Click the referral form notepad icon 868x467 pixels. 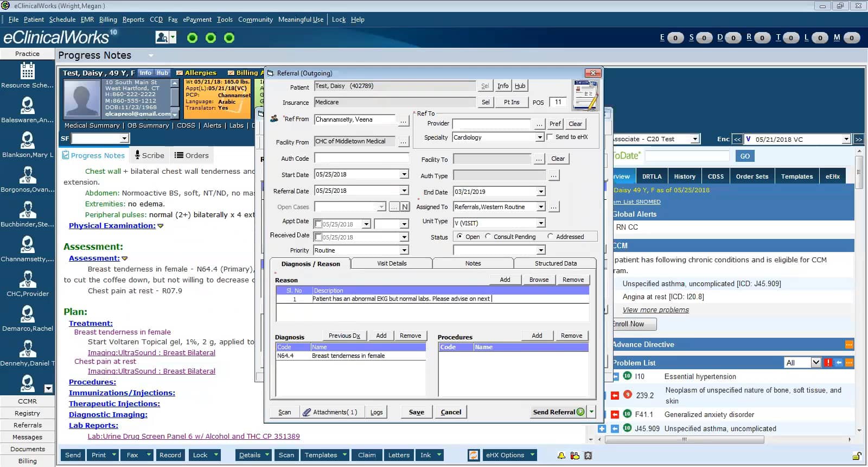point(586,95)
